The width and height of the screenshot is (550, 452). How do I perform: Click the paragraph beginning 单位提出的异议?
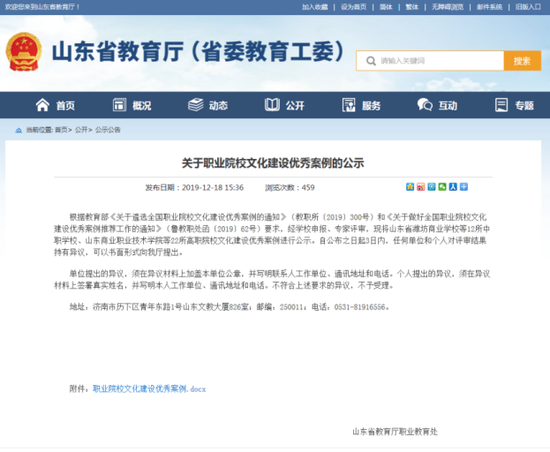[272, 279]
